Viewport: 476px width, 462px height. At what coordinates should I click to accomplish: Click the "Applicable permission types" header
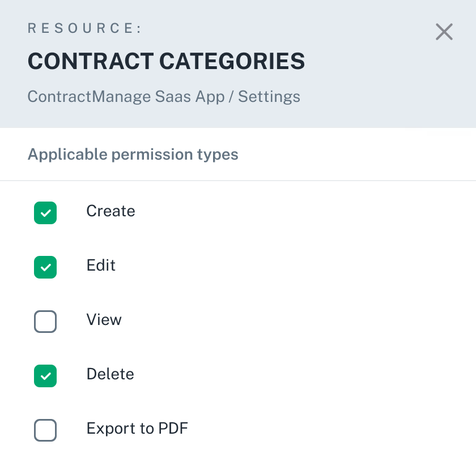coord(133,155)
